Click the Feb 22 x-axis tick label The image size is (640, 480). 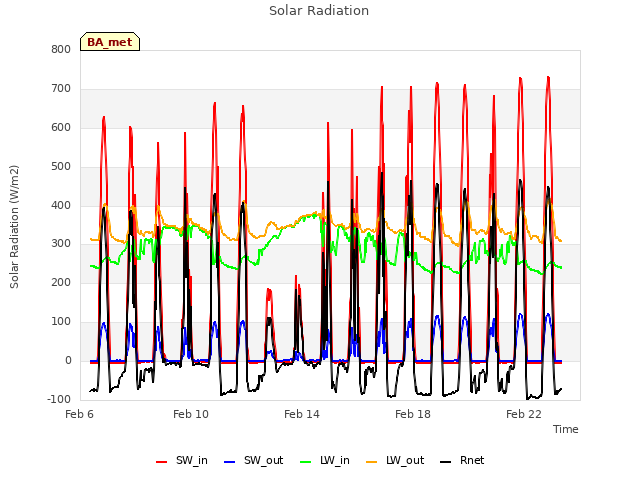tap(524, 414)
